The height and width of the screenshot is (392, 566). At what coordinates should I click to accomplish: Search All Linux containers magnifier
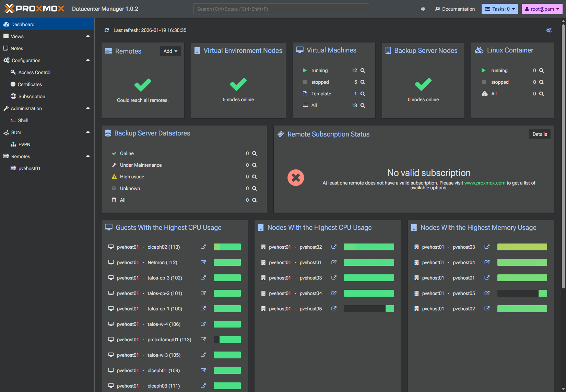[541, 94]
